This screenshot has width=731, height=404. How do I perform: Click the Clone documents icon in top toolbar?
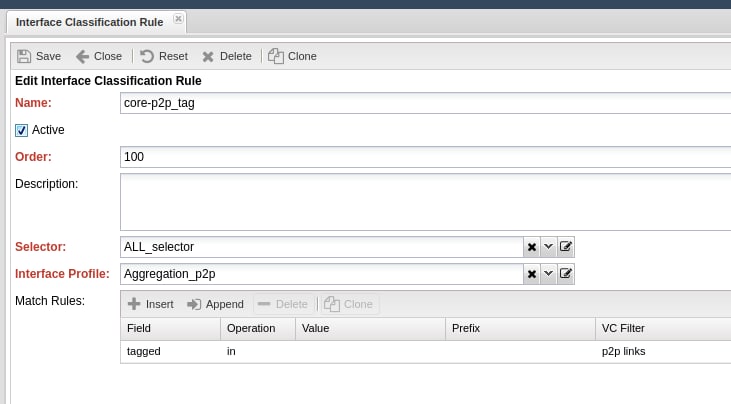pos(276,56)
